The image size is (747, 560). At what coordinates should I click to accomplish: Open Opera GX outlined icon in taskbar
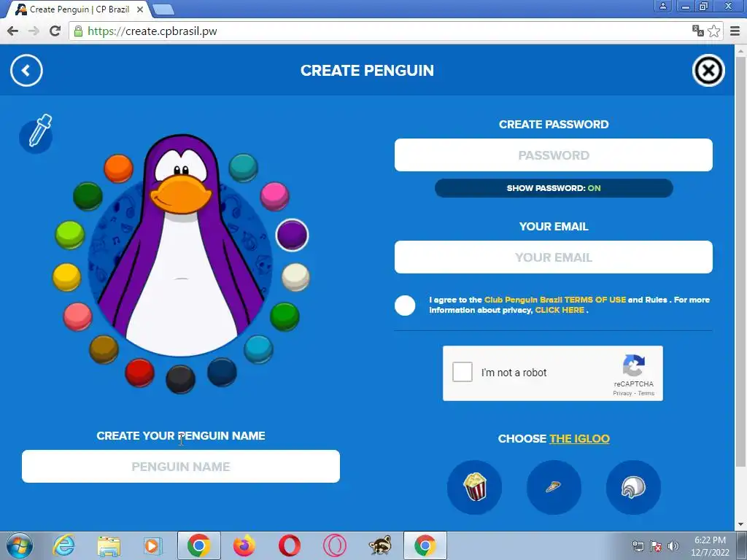(x=334, y=545)
